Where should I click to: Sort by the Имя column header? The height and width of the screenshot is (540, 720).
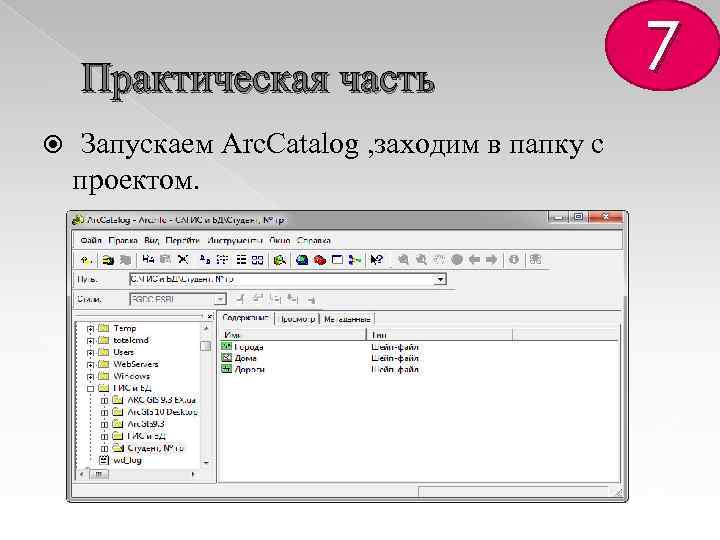[293, 335]
